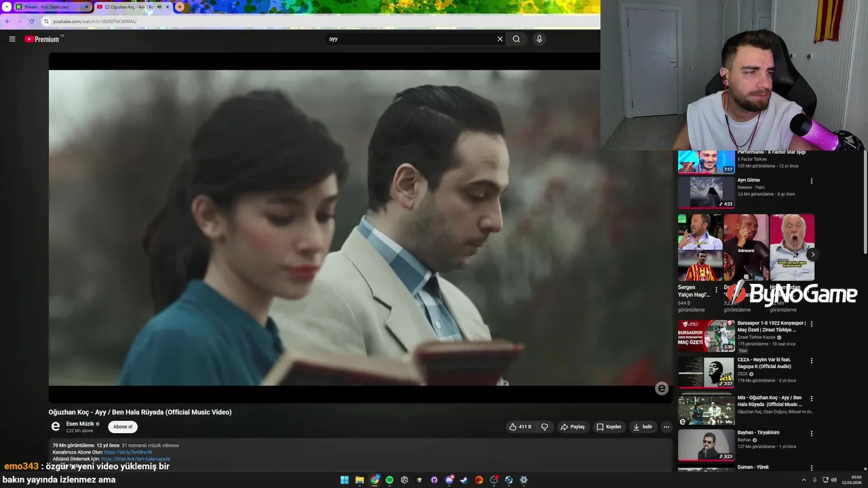The width and height of the screenshot is (868, 488).
Task: Open Chrome from the taskbar
Action: tap(374, 480)
